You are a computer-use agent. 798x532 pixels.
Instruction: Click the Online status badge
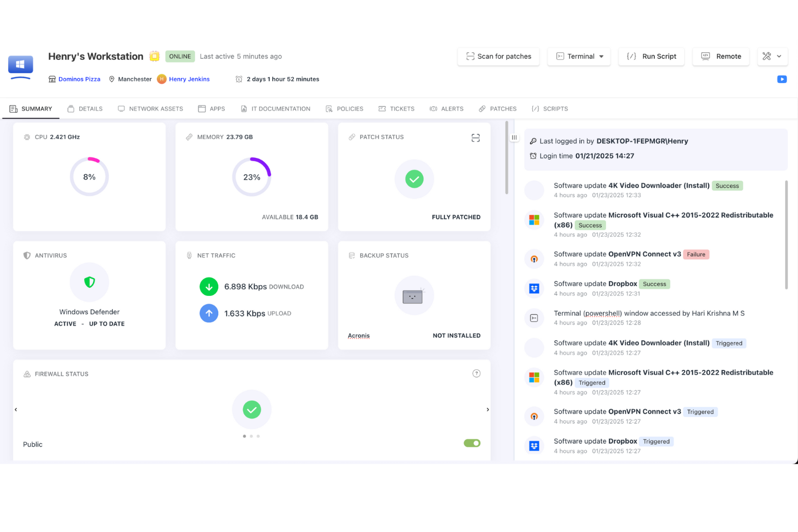[x=180, y=56]
